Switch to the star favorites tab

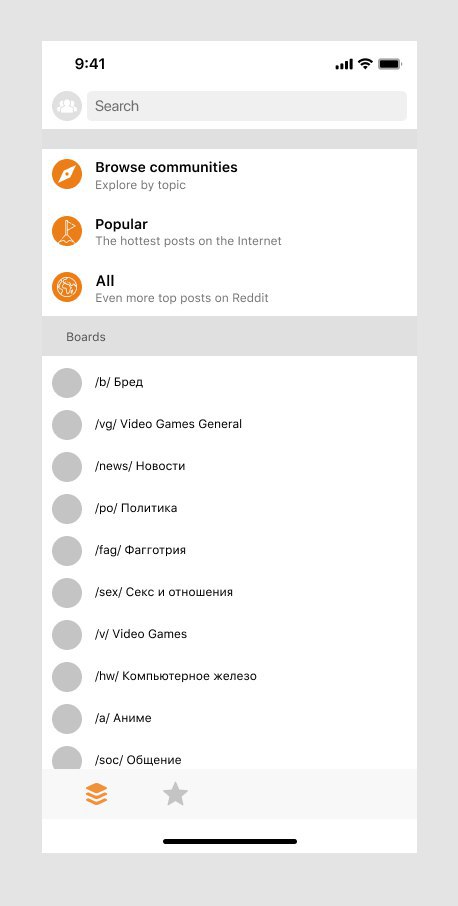(x=175, y=794)
